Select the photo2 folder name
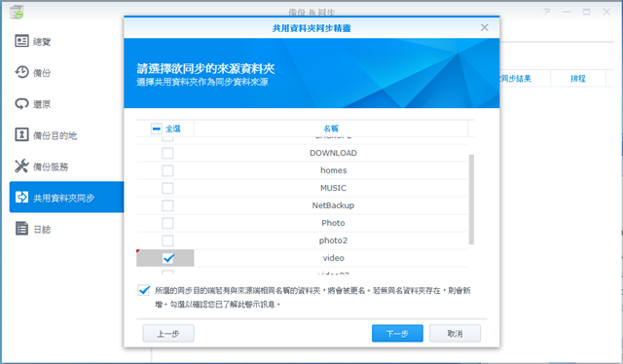This screenshot has width=623, height=364. pyautogui.click(x=333, y=240)
